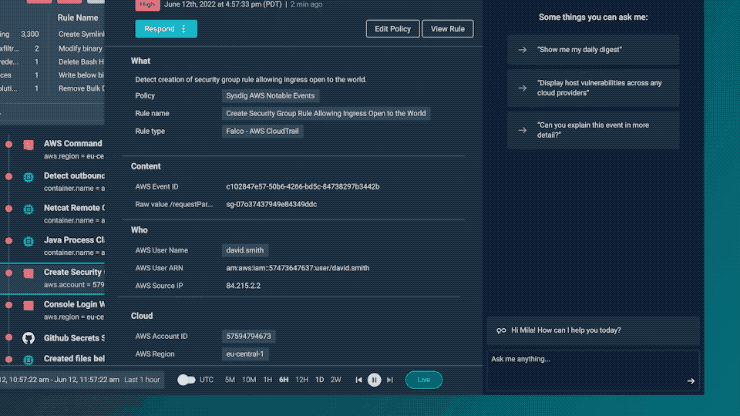Pause the live event timeline

pos(374,380)
